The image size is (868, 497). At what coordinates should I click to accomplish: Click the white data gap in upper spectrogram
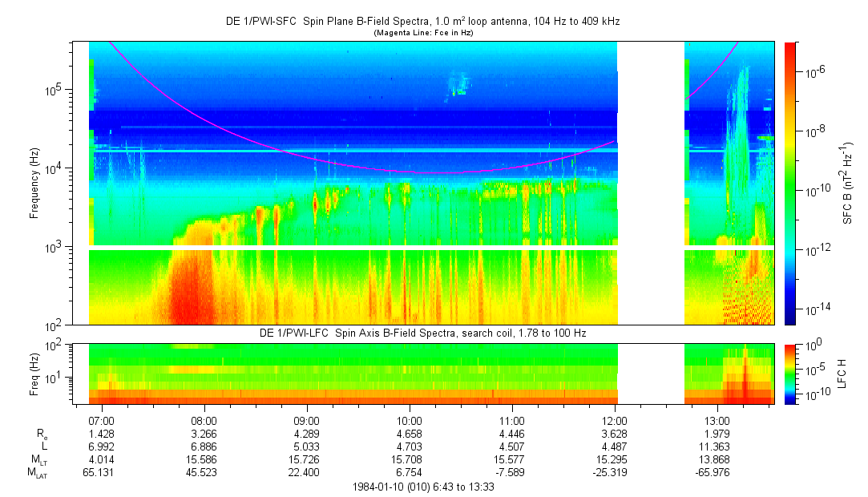click(650, 183)
